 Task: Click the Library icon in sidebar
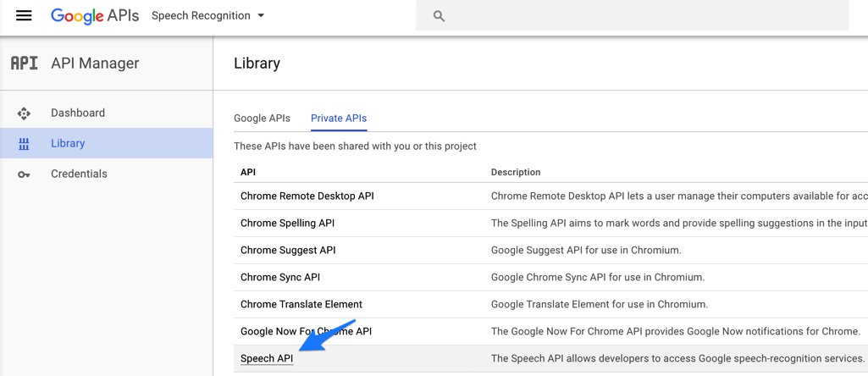point(24,144)
